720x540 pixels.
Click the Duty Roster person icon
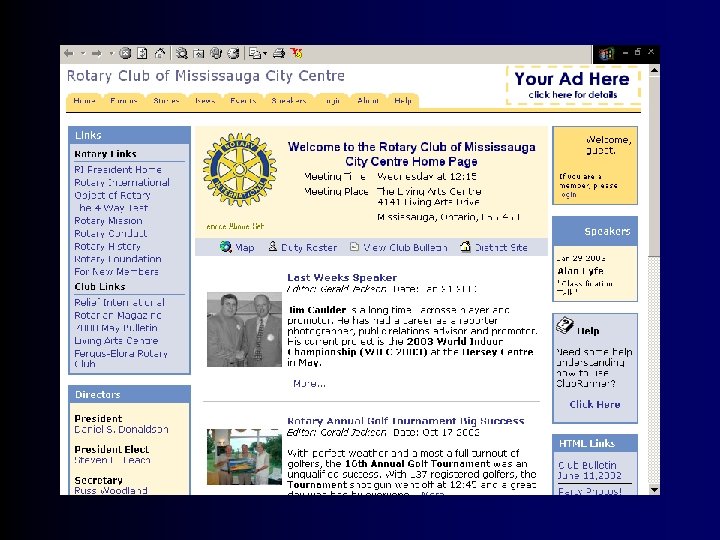click(273, 247)
